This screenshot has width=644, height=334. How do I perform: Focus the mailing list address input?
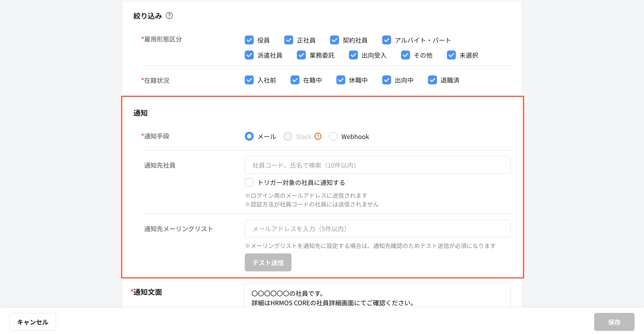click(x=377, y=229)
